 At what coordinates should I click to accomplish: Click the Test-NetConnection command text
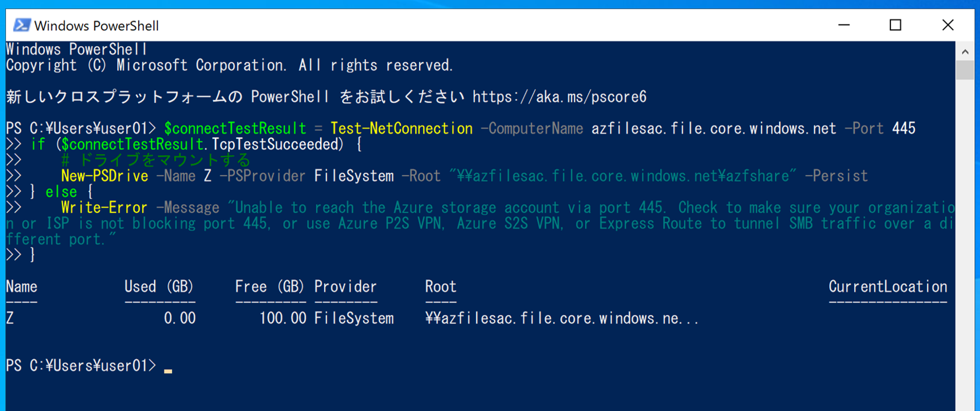coord(401,128)
